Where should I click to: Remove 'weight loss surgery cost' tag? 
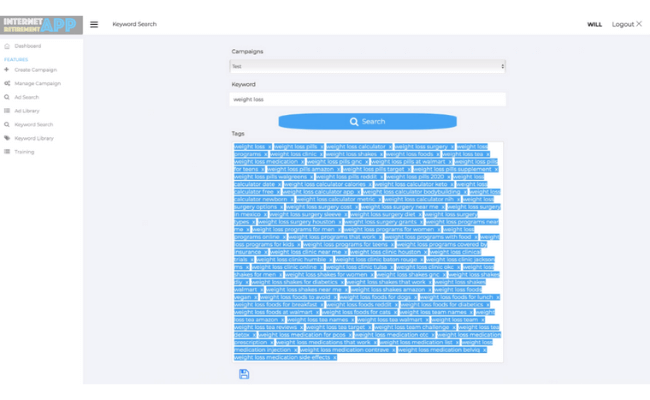pos(357,207)
